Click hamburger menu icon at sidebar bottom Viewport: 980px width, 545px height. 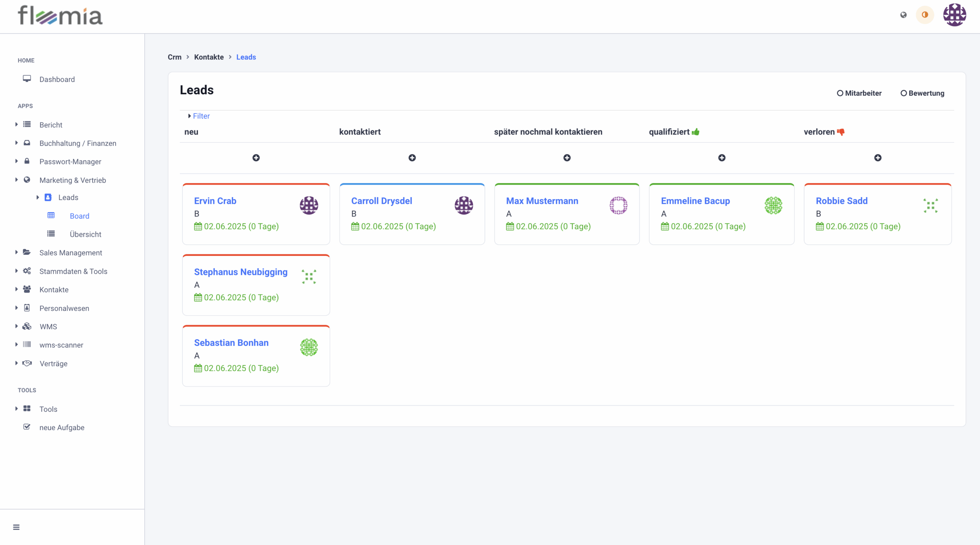[x=16, y=527]
